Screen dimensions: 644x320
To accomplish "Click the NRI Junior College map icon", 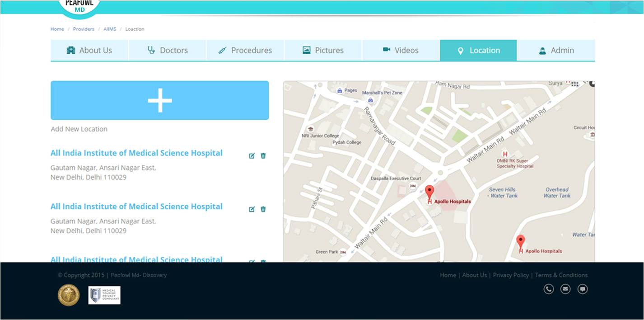I will click(310, 129).
